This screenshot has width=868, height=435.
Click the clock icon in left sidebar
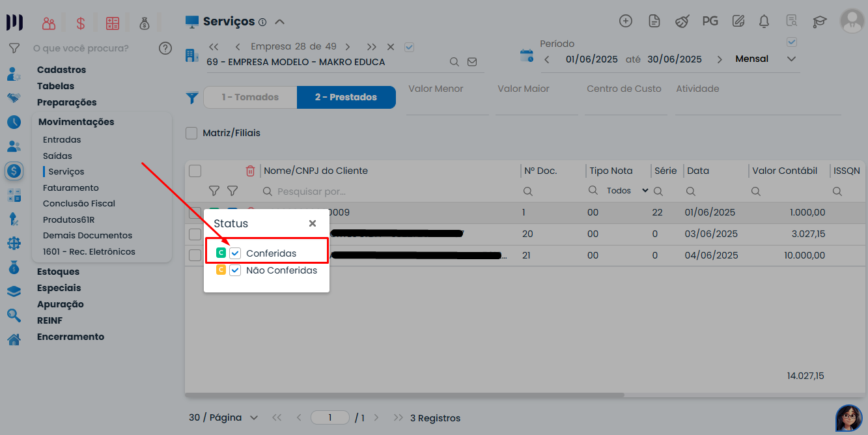(14, 122)
